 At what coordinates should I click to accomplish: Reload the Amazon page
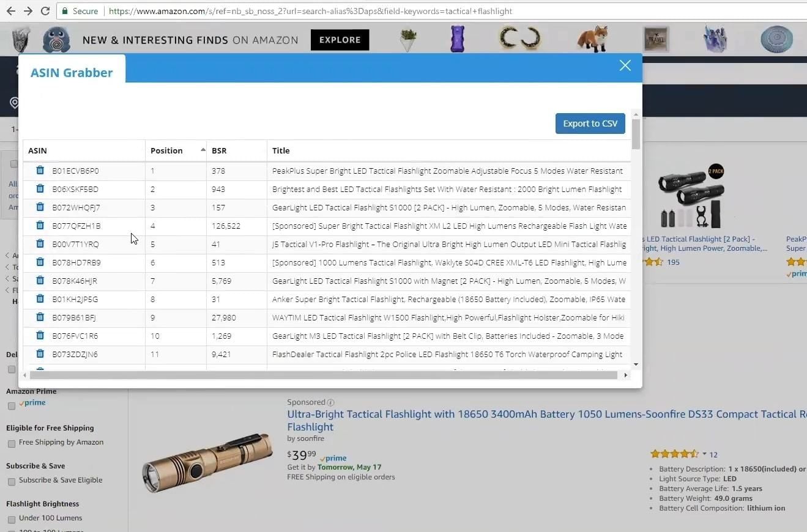45,11
